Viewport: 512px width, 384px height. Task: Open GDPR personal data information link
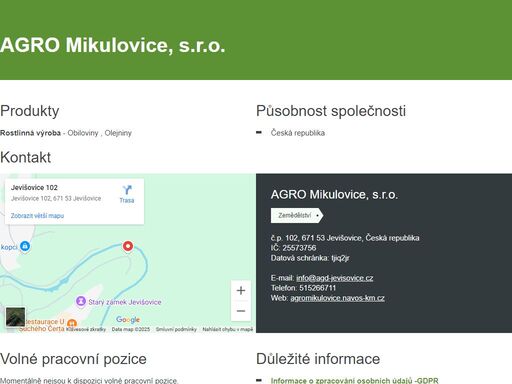355,380
